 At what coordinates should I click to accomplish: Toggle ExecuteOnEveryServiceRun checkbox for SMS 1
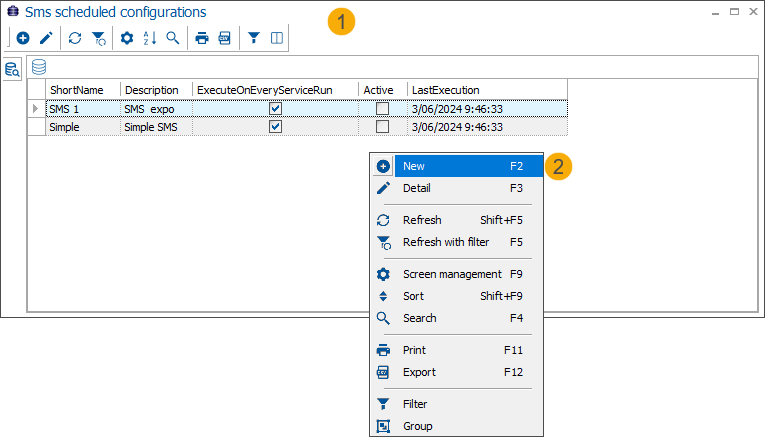point(276,108)
